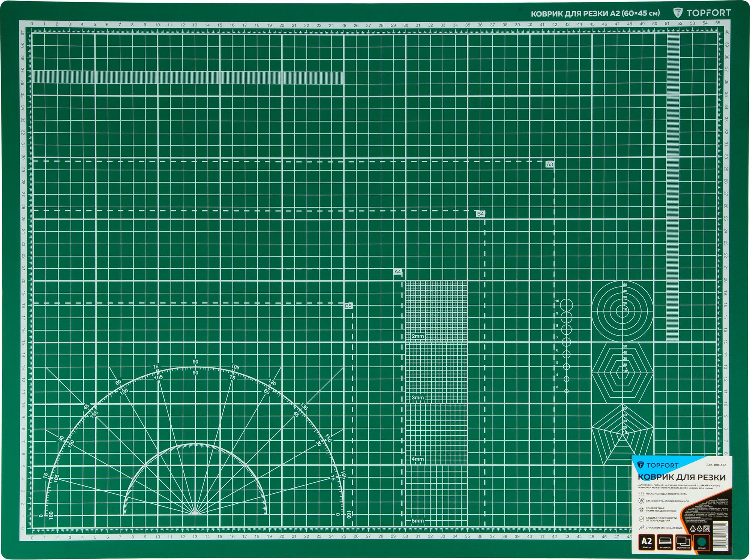Click the A3 format marker label
Viewport: 750px width, 560px height.
[549, 164]
